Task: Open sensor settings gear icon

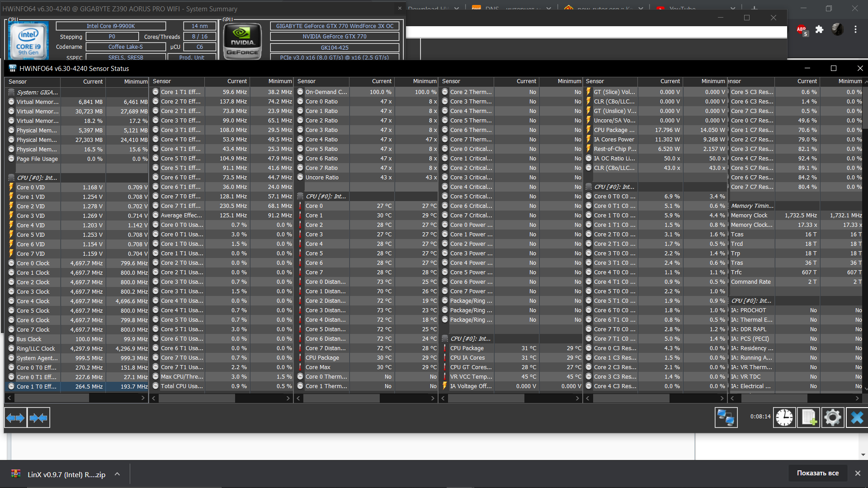Action: click(832, 418)
